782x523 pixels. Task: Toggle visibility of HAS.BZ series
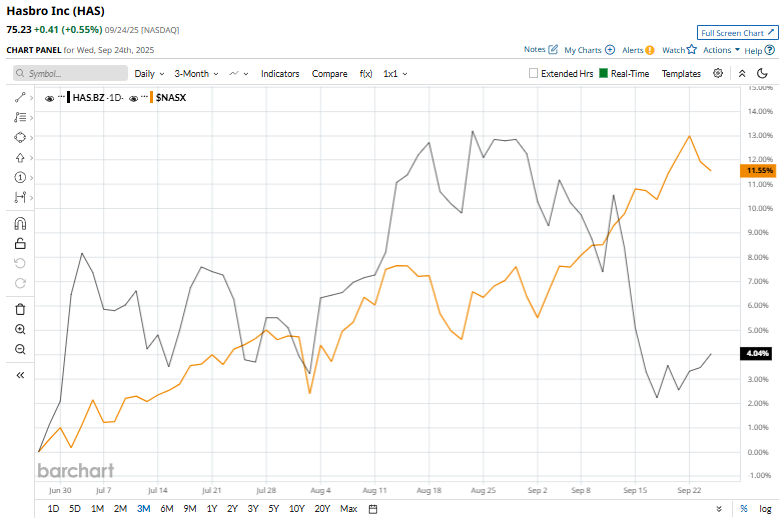(x=49, y=98)
